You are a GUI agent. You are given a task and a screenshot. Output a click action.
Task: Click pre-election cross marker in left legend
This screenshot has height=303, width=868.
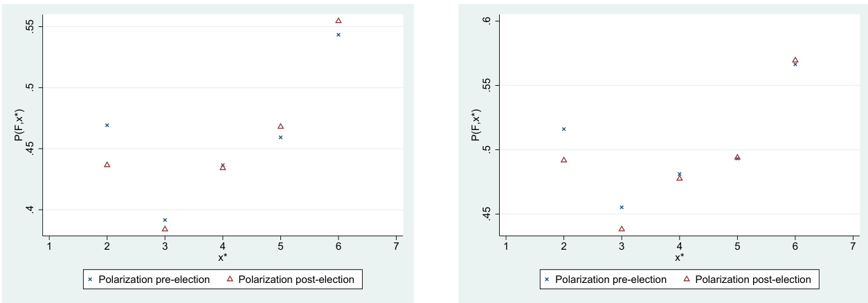click(x=90, y=279)
